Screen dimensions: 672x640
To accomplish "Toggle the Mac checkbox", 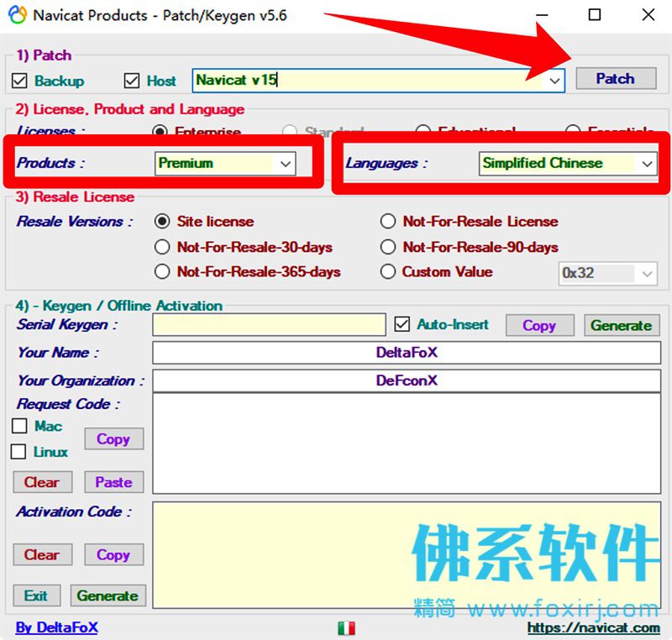I will tap(19, 426).
